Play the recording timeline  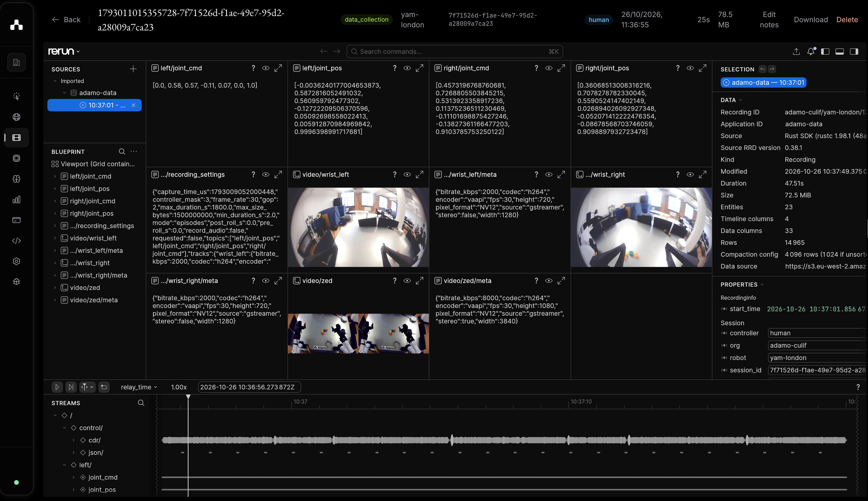point(57,387)
